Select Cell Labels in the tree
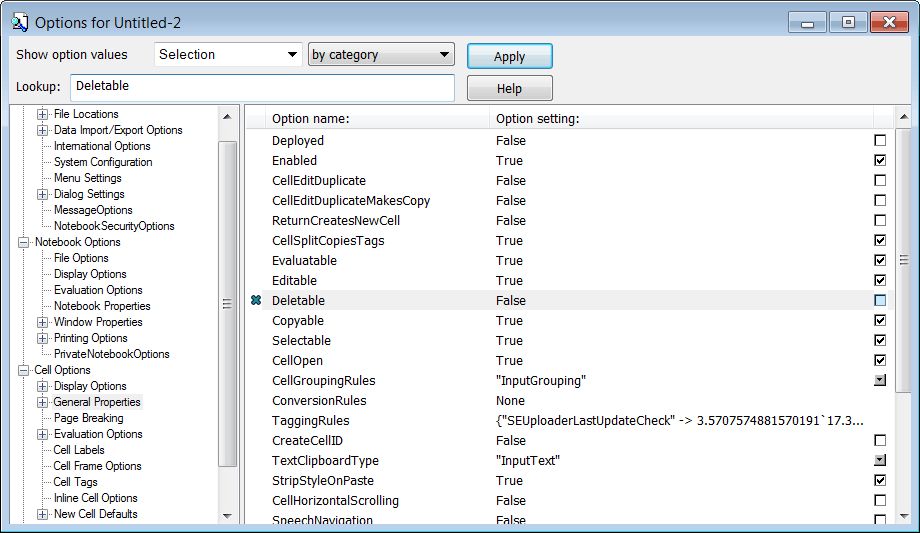This screenshot has height=533, width=920. [x=79, y=450]
